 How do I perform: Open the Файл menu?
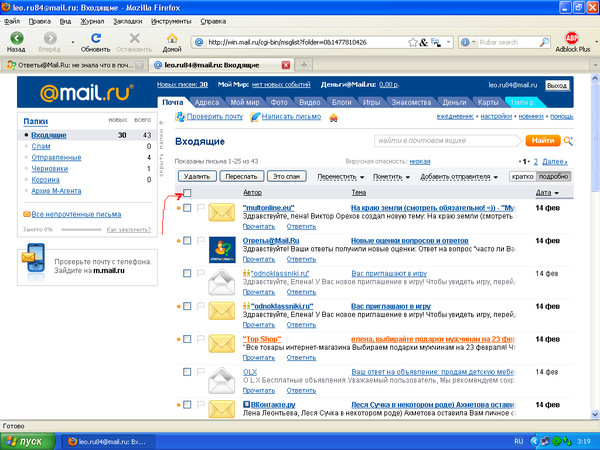[12, 21]
